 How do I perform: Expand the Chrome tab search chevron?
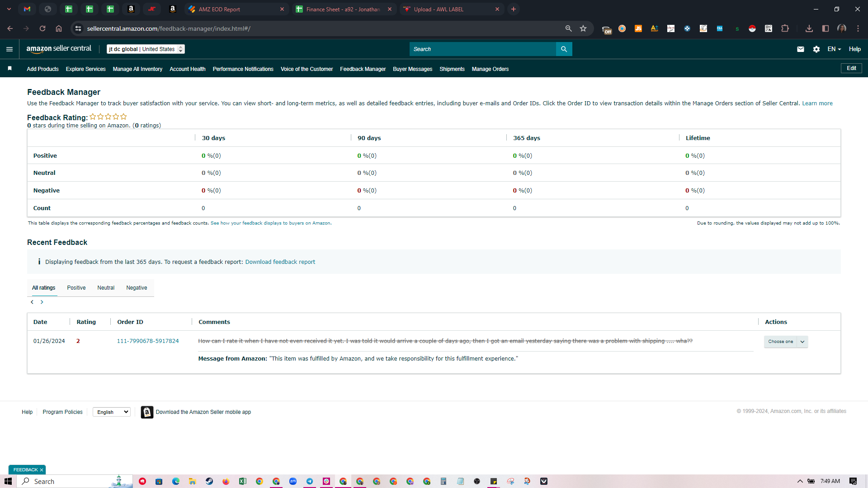[x=9, y=9]
